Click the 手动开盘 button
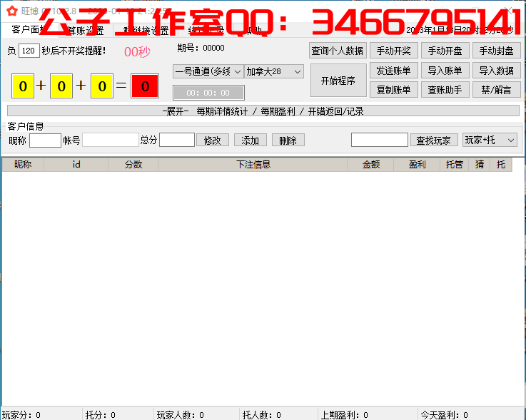 (445, 51)
